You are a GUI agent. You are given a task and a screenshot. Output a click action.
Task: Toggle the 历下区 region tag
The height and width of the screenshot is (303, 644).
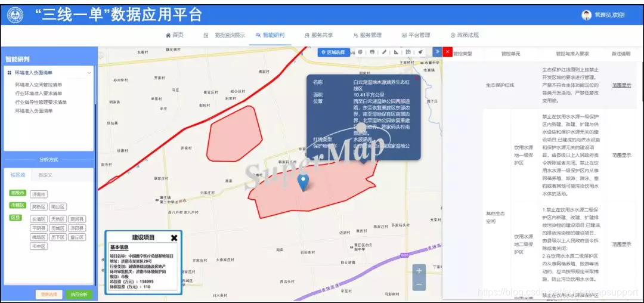pos(58,237)
